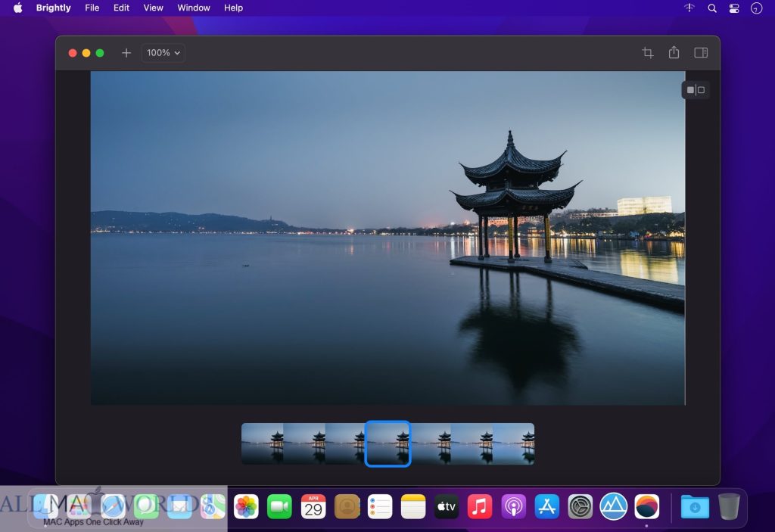Open the File menu

[92, 8]
